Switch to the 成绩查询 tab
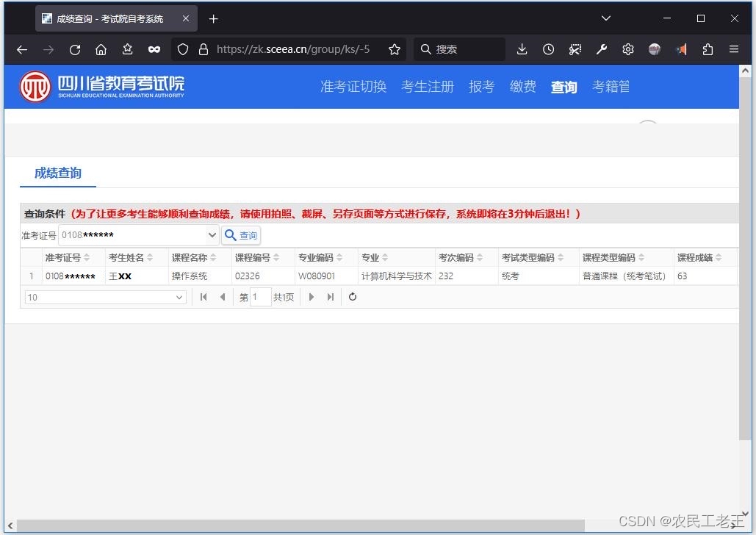 coord(58,173)
